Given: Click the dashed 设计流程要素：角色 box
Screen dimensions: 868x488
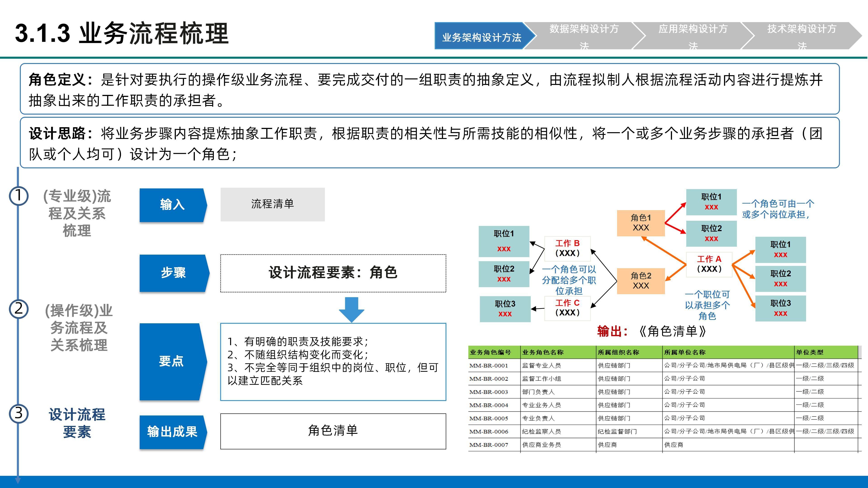Looking at the screenshot, I should pos(333,273).
